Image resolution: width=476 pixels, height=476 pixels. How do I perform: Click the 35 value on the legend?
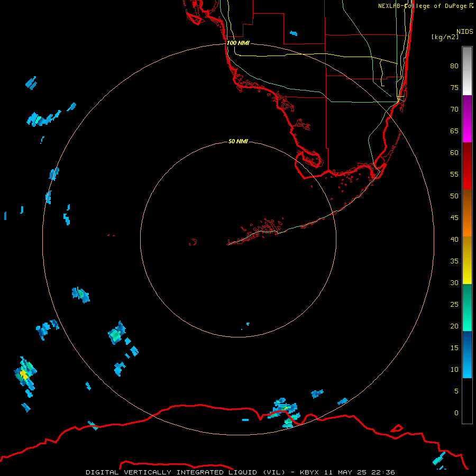(454, 261)
